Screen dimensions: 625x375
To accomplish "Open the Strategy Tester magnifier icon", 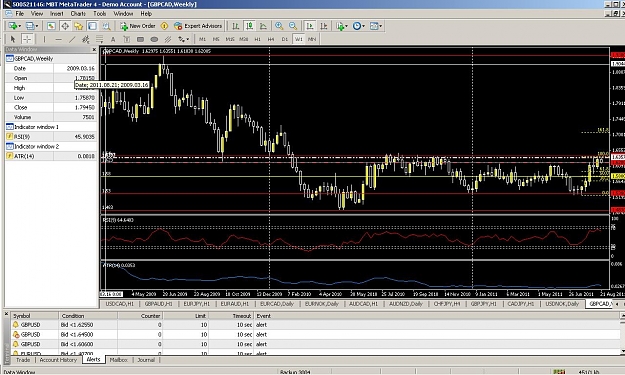I will (x=106, y=26).
